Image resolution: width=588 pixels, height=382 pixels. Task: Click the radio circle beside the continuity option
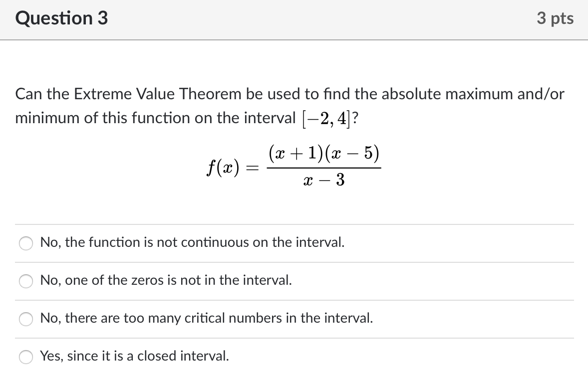click(25, 243)
